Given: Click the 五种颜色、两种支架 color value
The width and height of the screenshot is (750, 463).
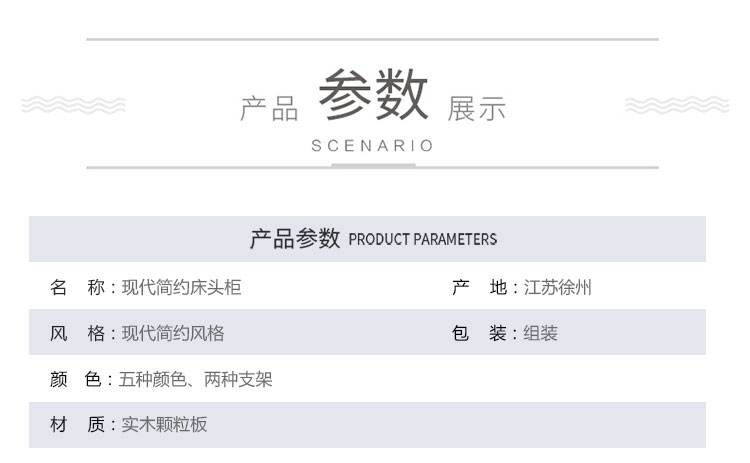Looking at the screenshot, I should click(196, 379).
